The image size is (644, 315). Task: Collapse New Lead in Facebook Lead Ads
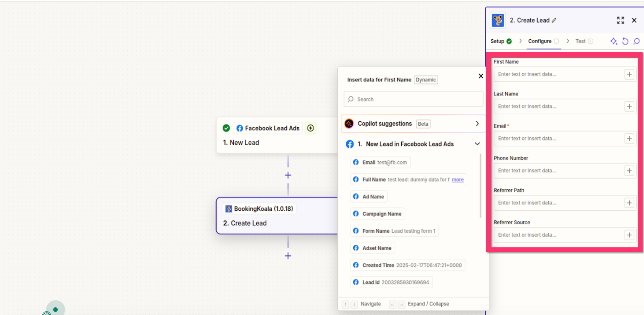[x=477, y=144]
